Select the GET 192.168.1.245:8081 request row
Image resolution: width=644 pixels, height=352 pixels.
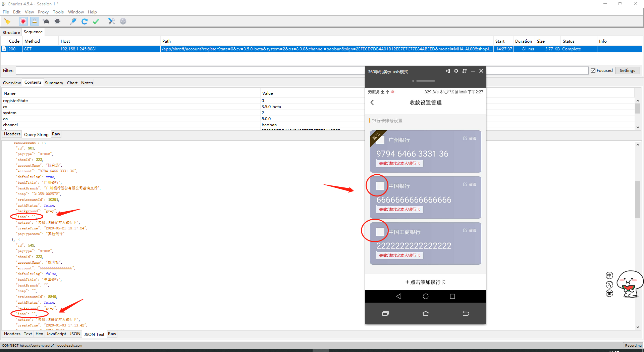pyautogui.click(x=321, y=49)
